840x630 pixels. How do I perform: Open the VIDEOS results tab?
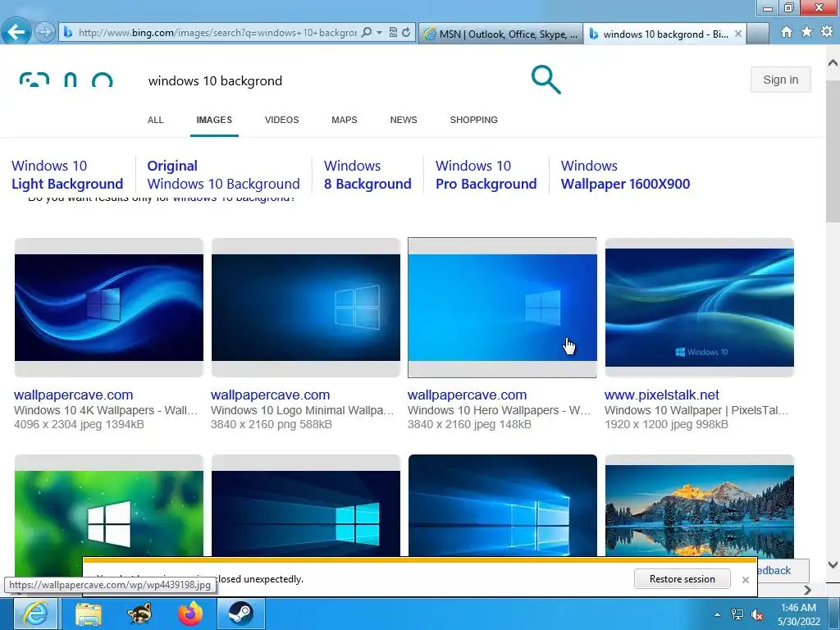[x=282, y=120]
